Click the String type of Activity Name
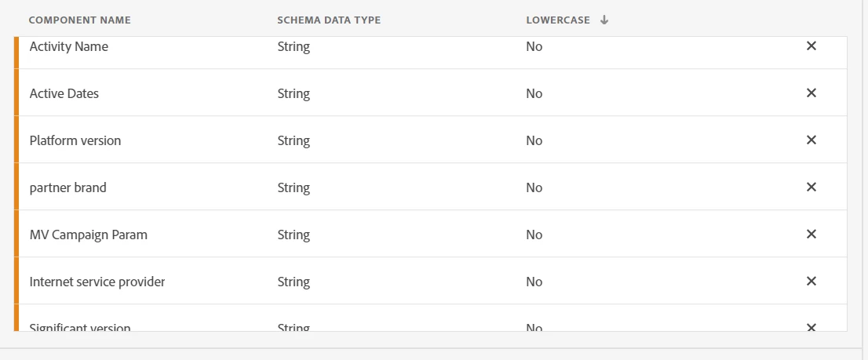 tap(294, 46)
